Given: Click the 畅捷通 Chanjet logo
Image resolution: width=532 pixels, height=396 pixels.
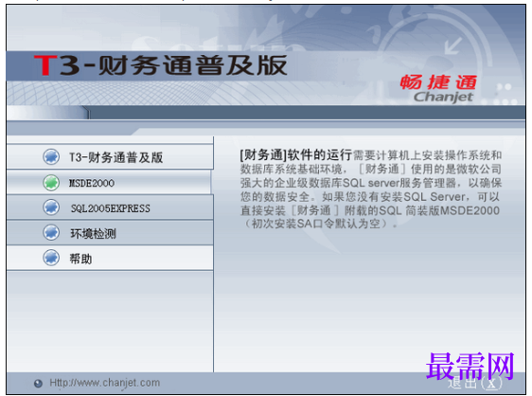Looking at the screenshot, I should [x=439, y=88].
